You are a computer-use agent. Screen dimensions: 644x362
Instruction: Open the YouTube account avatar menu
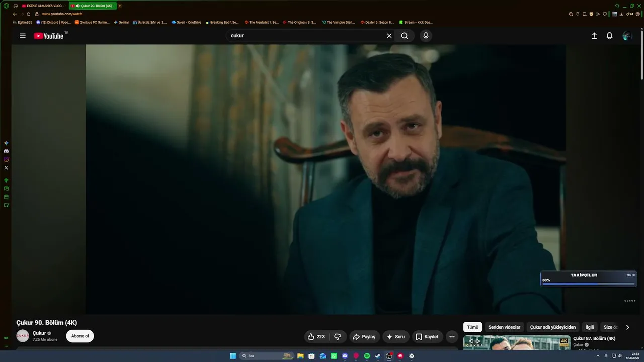click(627, 36)
